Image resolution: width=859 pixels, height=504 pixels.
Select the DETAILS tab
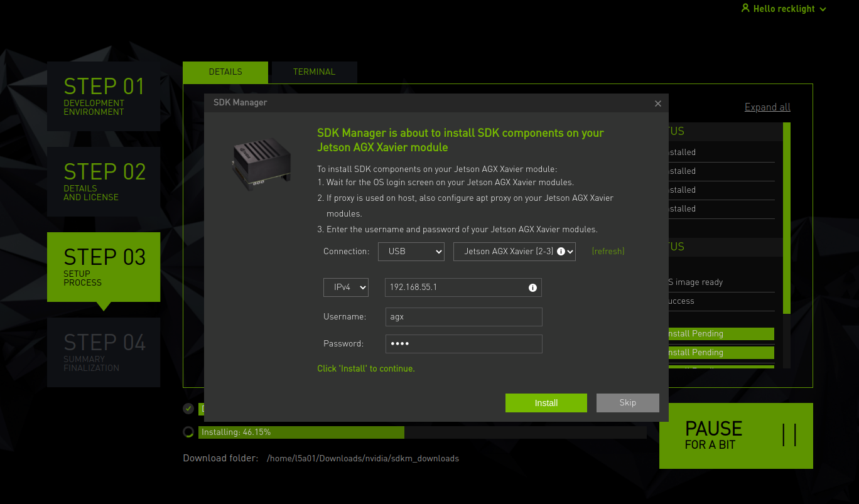225,72
